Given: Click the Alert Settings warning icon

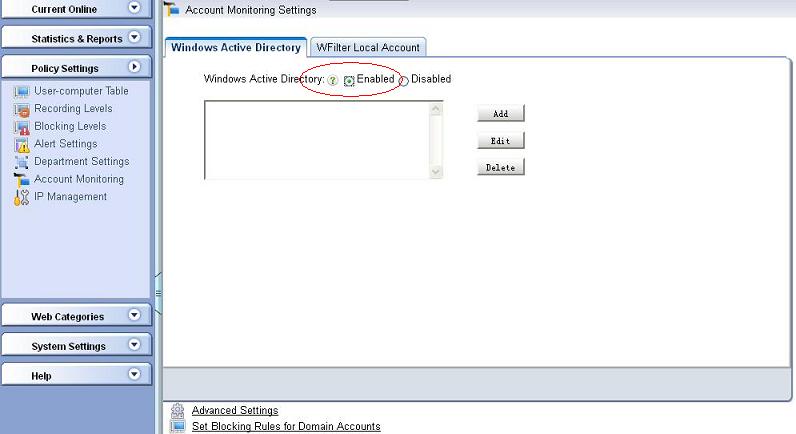Looking at the screenshot, I should [x=22, y=145].
